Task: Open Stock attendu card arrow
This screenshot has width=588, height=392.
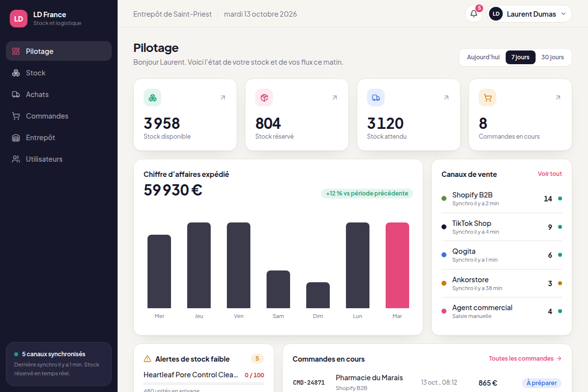Action: [x=446, y=98]
